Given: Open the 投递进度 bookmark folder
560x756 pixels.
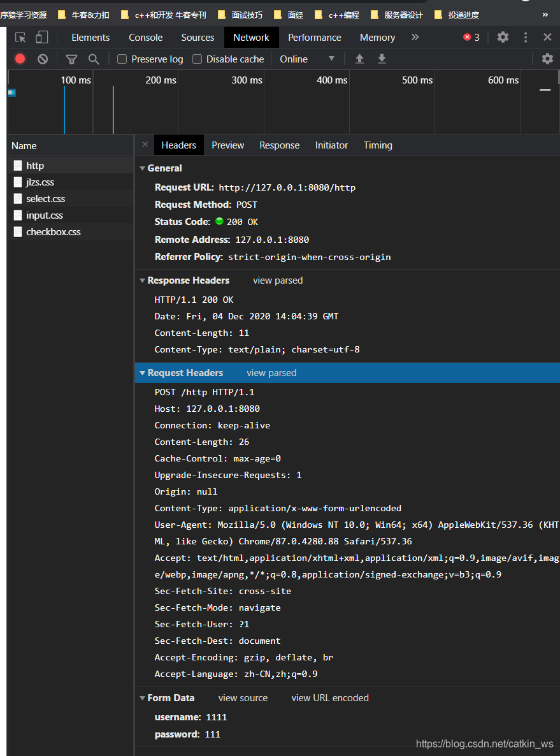Looking at the screenshot, I should (x=456, y=15).
